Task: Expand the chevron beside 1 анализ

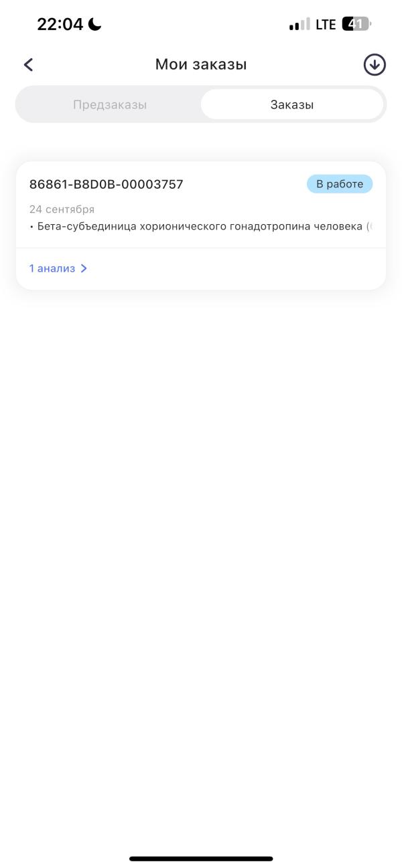Action: [84, 268]
